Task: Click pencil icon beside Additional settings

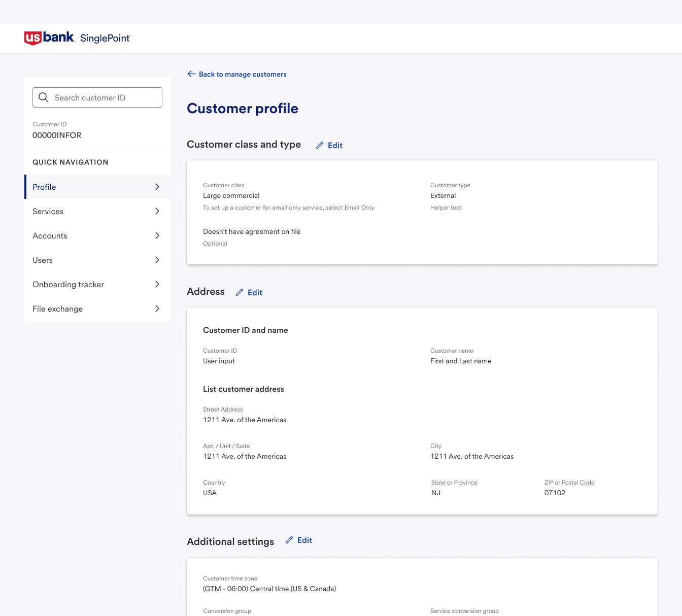Action: (x=289, y=540)
